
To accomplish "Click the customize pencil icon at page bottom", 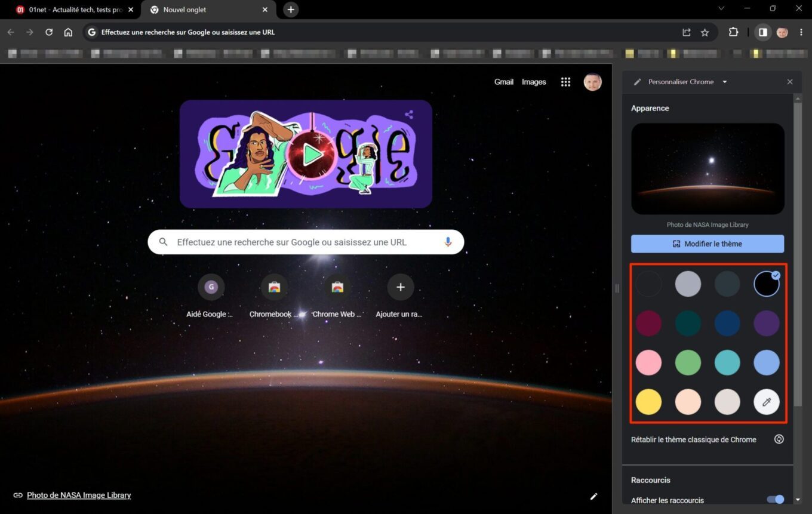I will pos(593,496).
